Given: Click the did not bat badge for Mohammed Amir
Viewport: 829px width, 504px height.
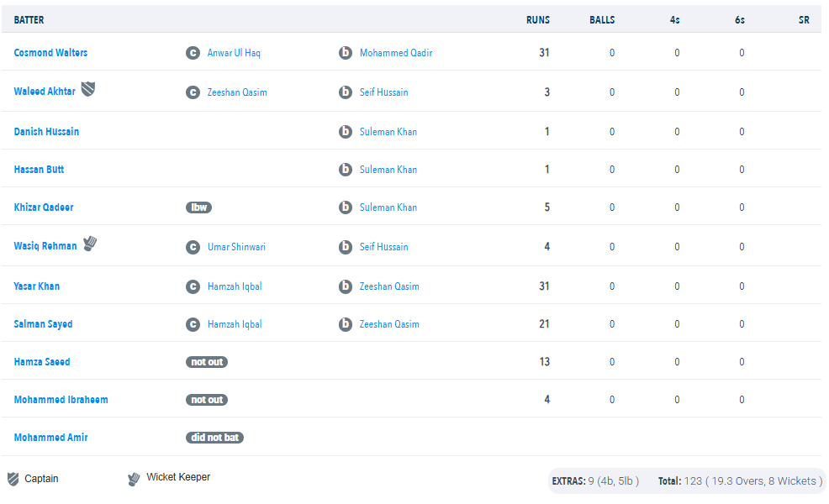Looking at the screenshot, I should [214, 438].
